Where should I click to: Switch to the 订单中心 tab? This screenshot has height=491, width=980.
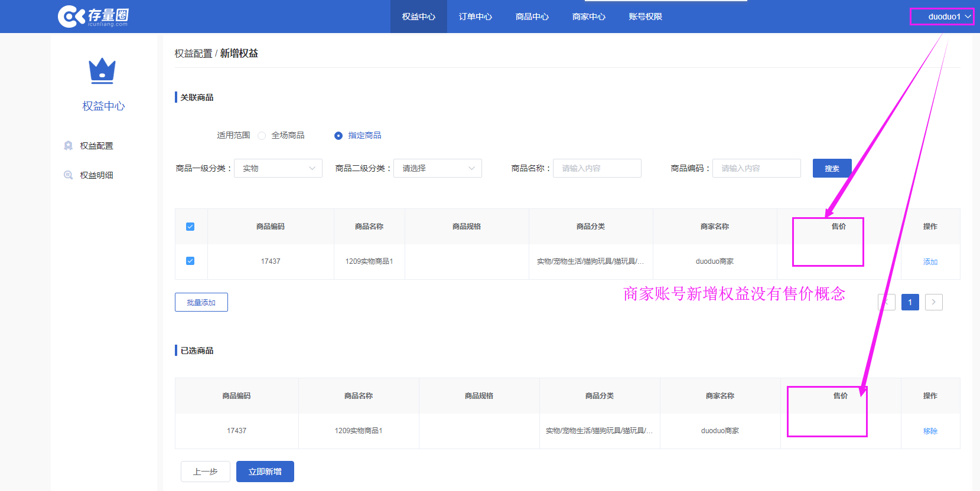tap(476, 17)
